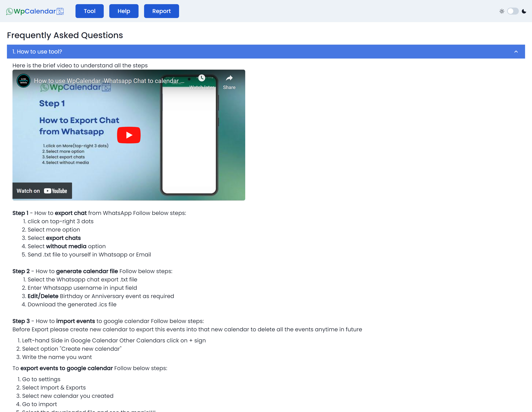
Task: Click 'Watch on YouTube' button
Action: [x=42, y=191]
